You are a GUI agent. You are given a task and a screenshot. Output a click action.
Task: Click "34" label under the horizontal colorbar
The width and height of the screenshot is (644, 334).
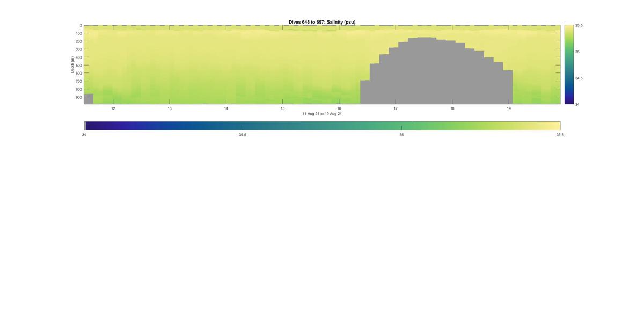(x=84, y=135)
